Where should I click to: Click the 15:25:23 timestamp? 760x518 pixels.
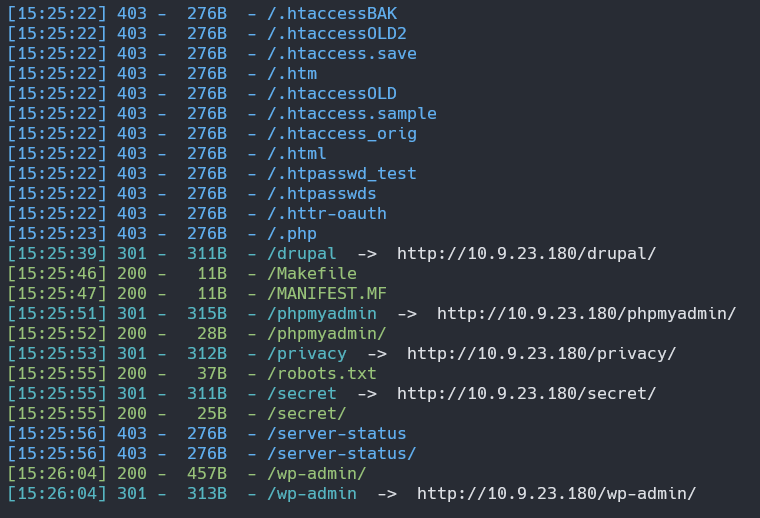[57, 233]
